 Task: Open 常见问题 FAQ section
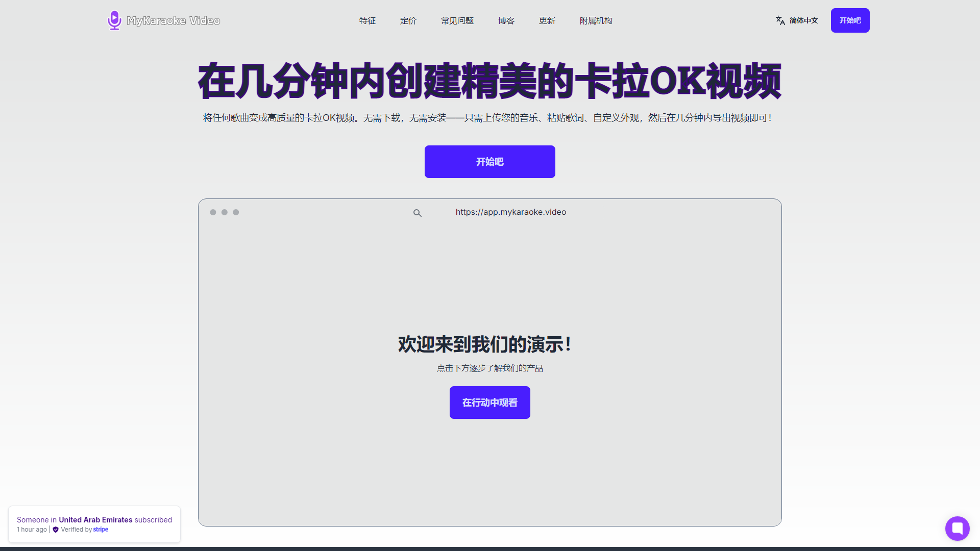coord(457,20)
